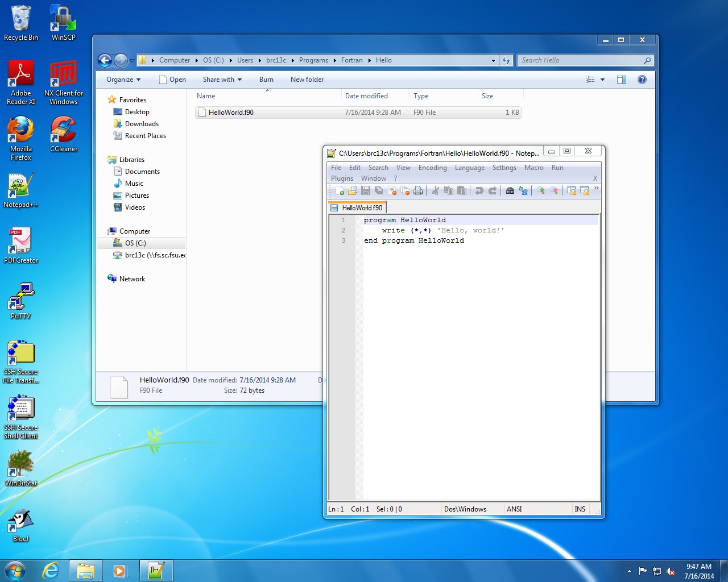The image size is (728, 582).
Task: Click the New file icon in Notepad++
Action: tap(340, 191)
